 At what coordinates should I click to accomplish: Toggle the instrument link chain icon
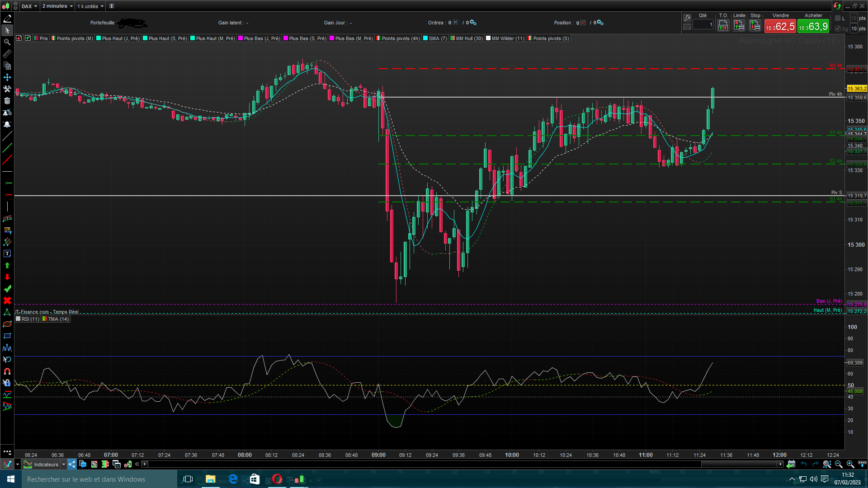(15, 6)
